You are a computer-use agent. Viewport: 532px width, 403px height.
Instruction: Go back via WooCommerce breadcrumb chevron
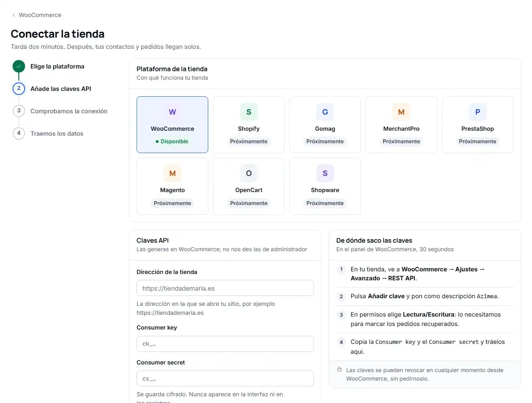point(13,15)
